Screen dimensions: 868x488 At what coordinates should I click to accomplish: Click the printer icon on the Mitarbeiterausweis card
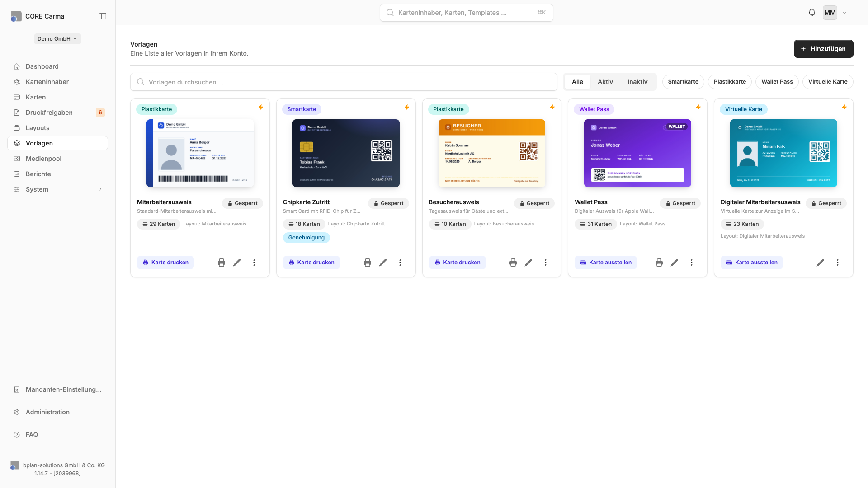[222, 263]
